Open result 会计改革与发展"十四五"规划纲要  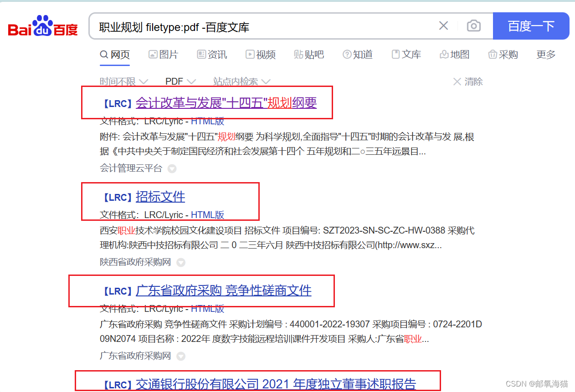pos(226,103)
